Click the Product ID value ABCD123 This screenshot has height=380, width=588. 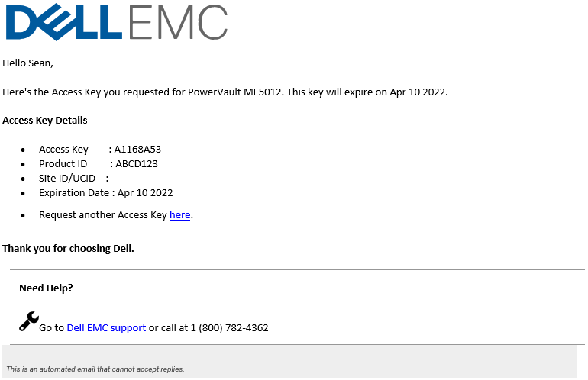pos(137,164)
